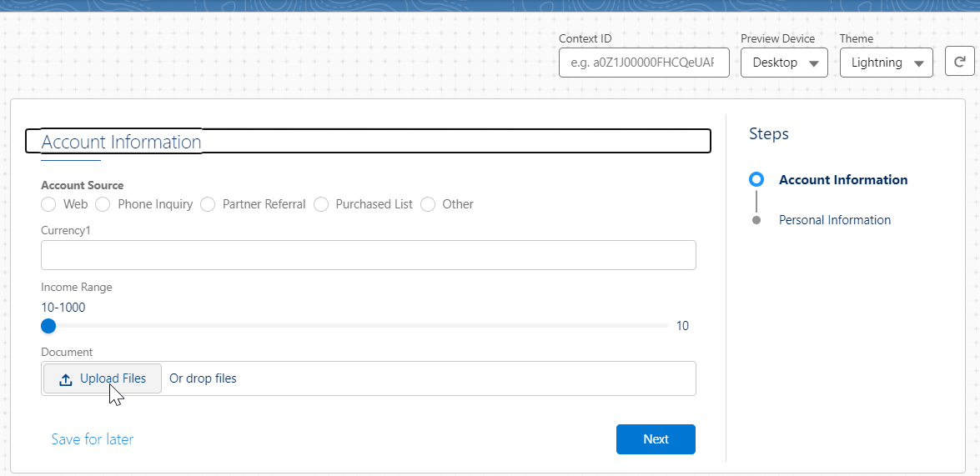Click the Or drop files area

click(203, 378)
